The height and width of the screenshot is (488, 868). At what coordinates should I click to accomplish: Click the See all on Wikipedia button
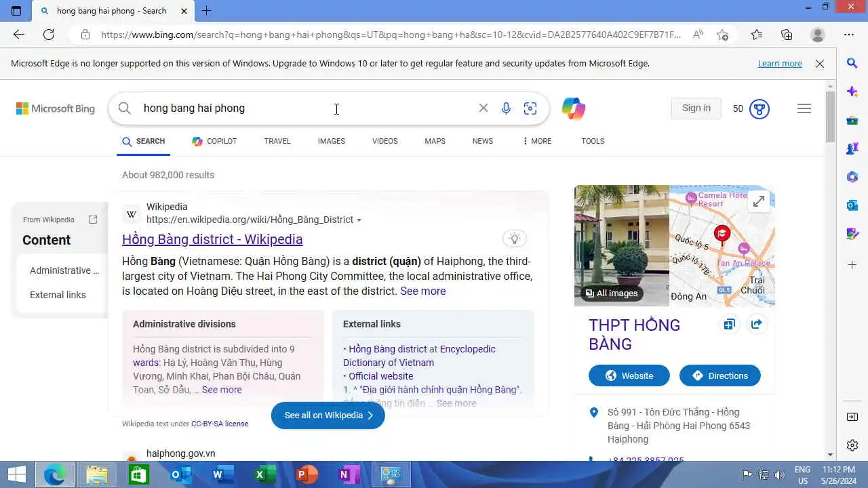(328, 415)
